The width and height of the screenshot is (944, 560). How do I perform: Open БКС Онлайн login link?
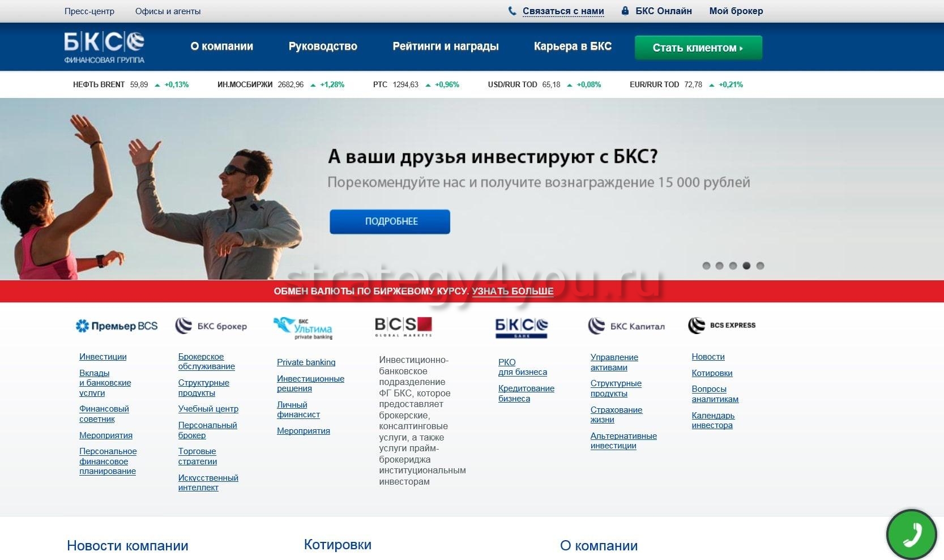663,11
